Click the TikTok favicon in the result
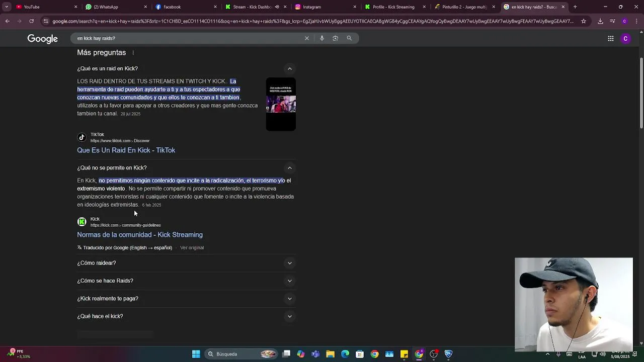This screenshot has width=644, height=362. [82, 137]
